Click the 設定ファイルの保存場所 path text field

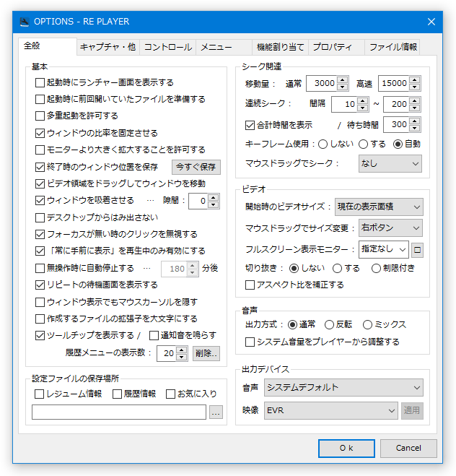pos(119,412)
